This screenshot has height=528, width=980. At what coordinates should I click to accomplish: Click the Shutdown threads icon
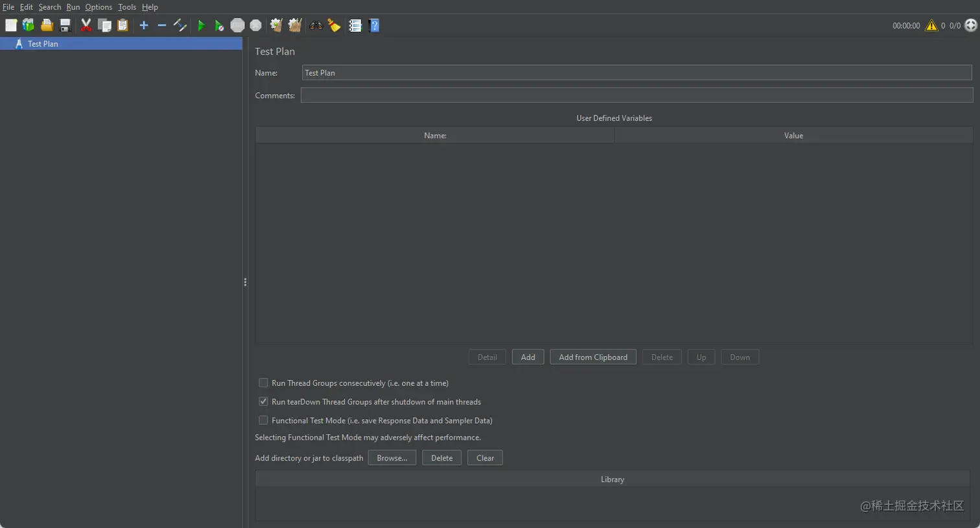(x=256, y=25)
